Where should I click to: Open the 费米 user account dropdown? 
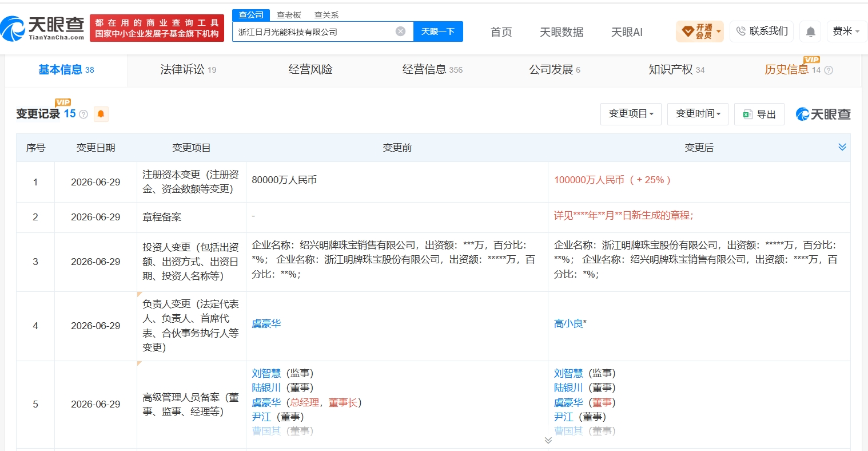pyautogui.click(x=846, y=31)
